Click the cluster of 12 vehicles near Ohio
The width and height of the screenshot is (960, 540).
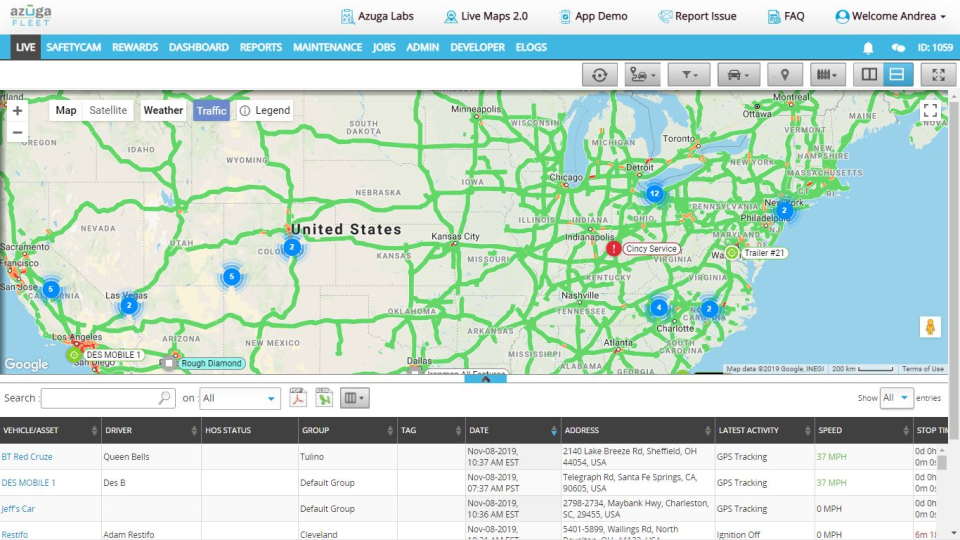[654, 193]
